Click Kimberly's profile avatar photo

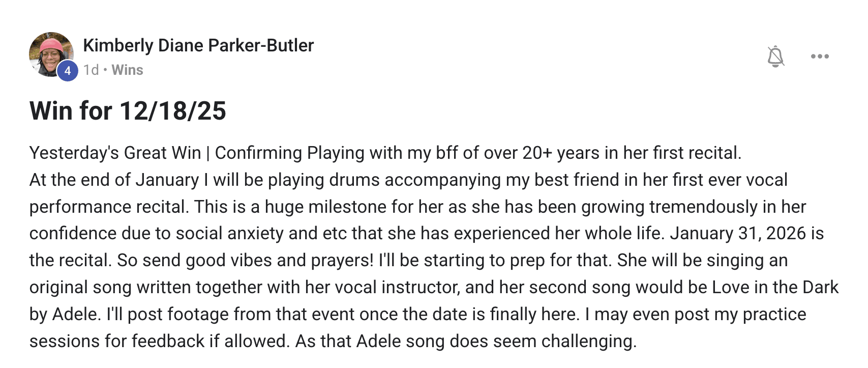point(50,53)
